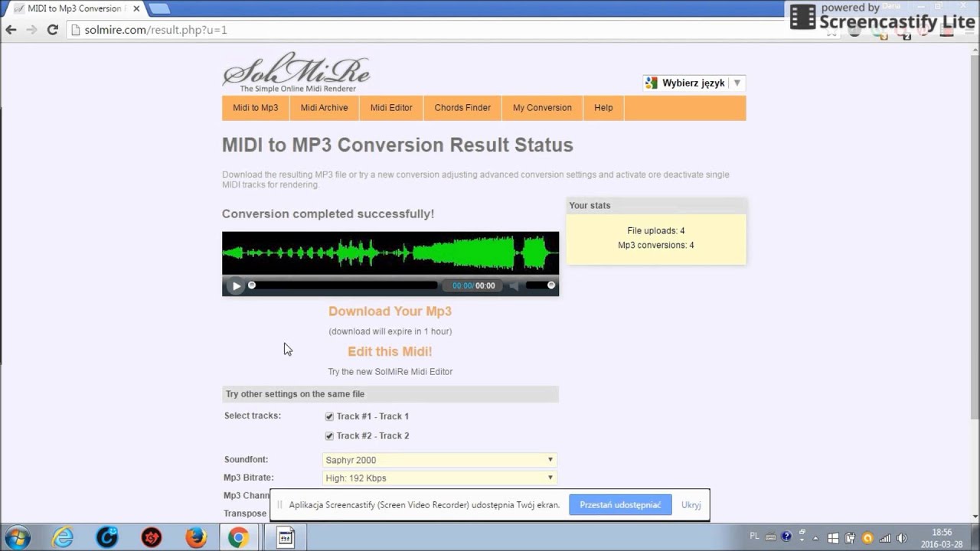This screenshot has width=980, height=551.
Task: Open the Soundfont dropdown Saphyr 2000
Action: click(x=439, y=460)
